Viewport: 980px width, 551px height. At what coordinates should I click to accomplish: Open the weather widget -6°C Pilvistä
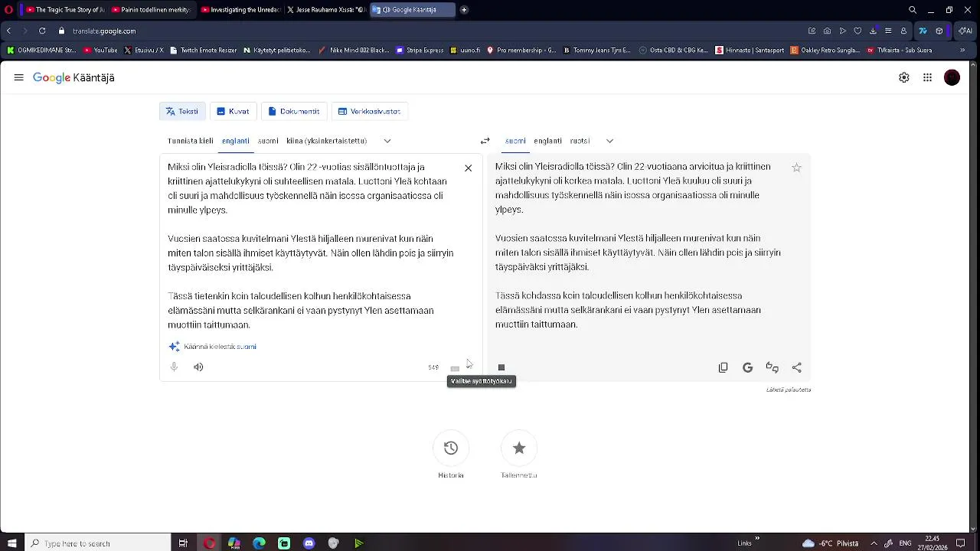(830, 543)
